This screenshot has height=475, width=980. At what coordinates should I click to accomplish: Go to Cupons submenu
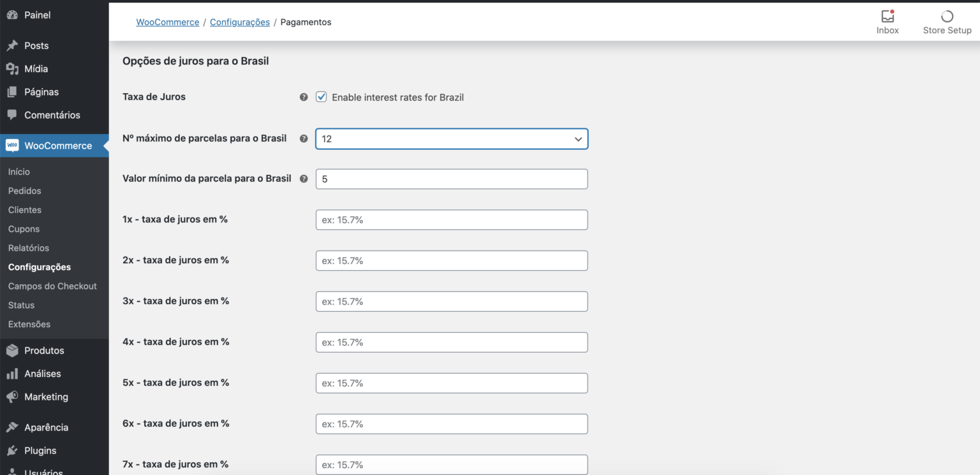pyautogui.click(x=24, y=229)
